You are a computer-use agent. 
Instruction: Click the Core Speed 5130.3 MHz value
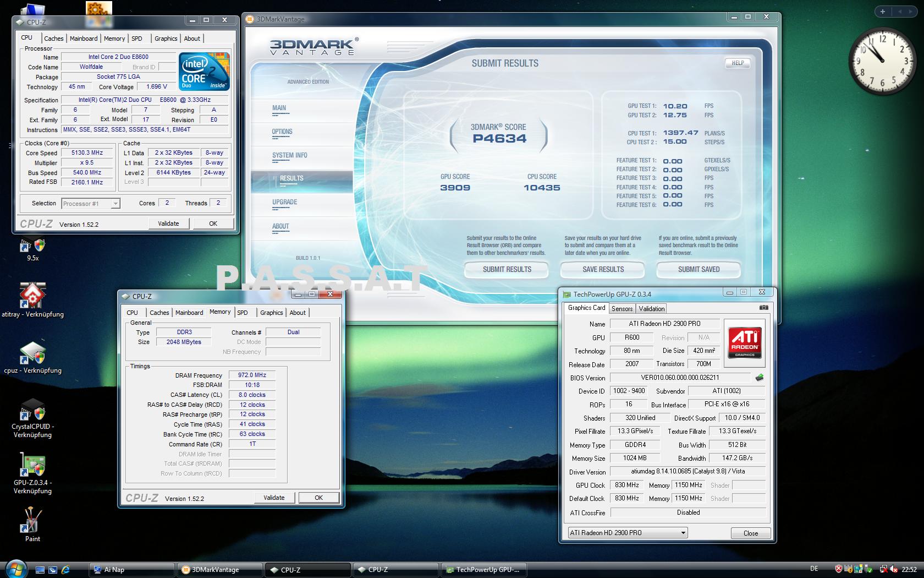87,153
